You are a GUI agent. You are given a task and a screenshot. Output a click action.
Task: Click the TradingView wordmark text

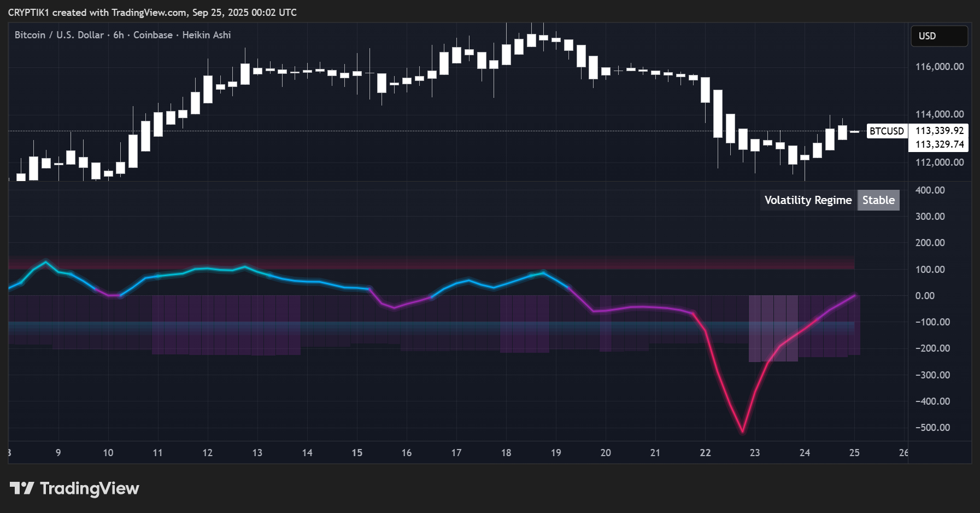click(90, 488)
